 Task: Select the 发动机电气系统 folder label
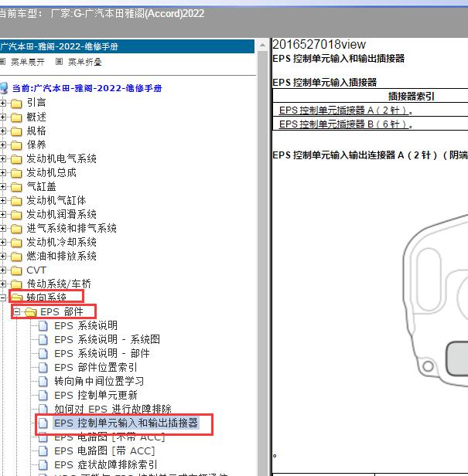pos(61,159)
